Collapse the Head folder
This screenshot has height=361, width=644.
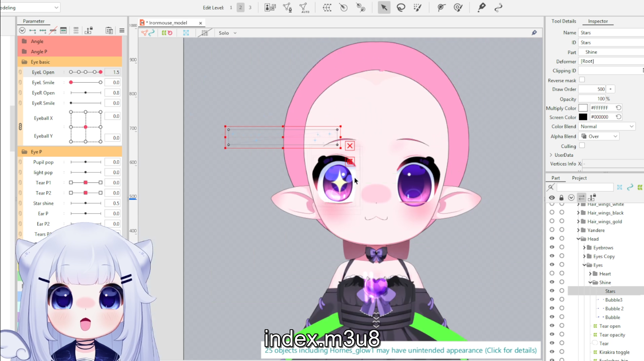[x=578, y=239]
